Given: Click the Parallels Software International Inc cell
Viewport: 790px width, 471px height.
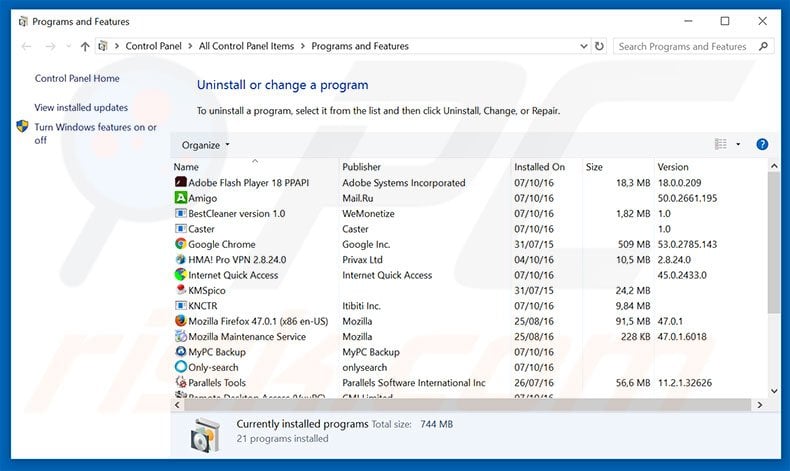Looking at the screenshot, I should click(x=414, y=383).
